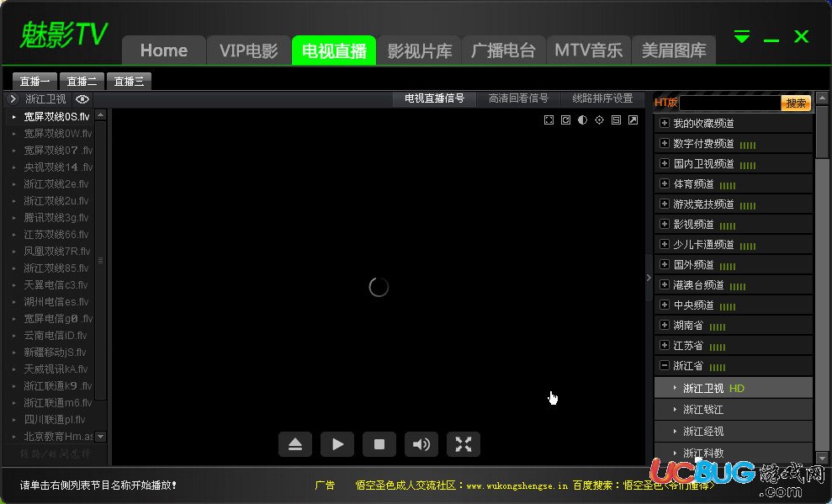Go to the 影视片库 tab
The image size is (832, 504).
pyautogui.click(x=419, y=50)
